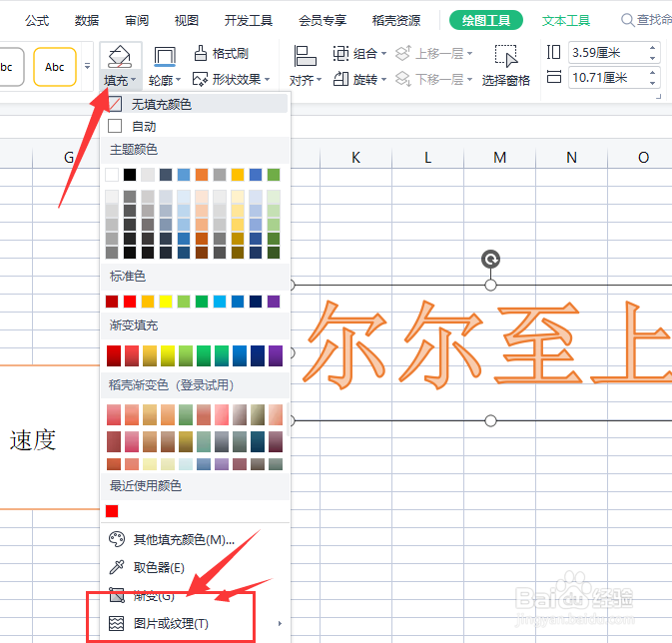Click the shape height icon
Screen dimensions: 672x643
point(554,52)
